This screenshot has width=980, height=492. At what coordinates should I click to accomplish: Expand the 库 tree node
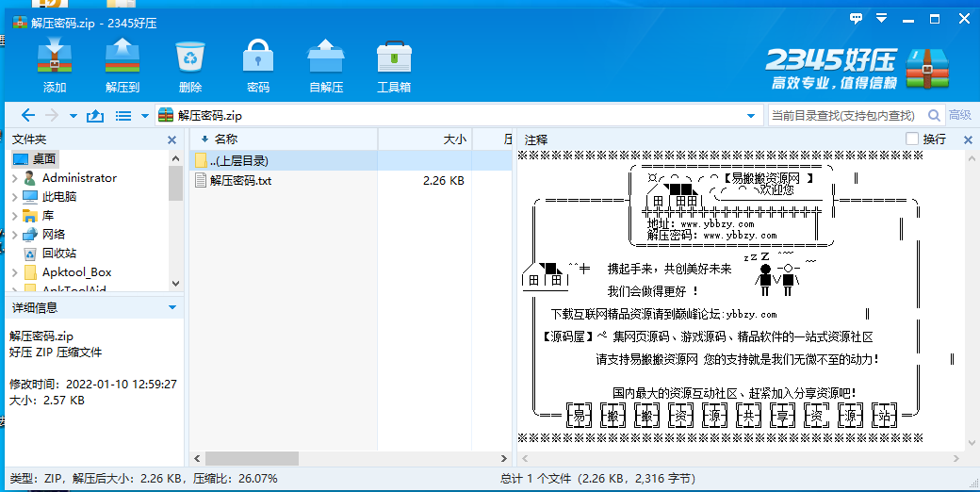pyautogui.click(x=15, y=216)
